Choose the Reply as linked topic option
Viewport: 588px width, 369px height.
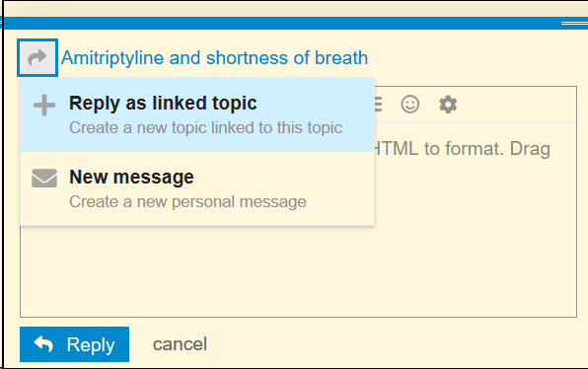point(197,114)
